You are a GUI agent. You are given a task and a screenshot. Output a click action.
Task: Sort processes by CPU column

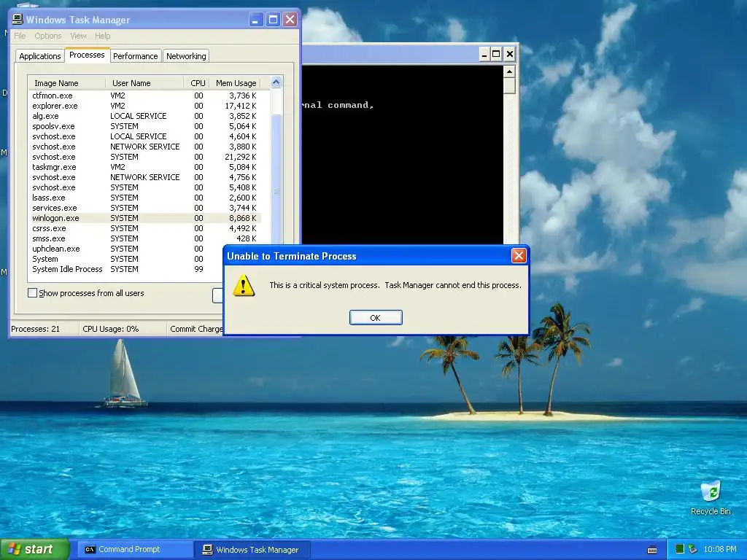point(196,83)
